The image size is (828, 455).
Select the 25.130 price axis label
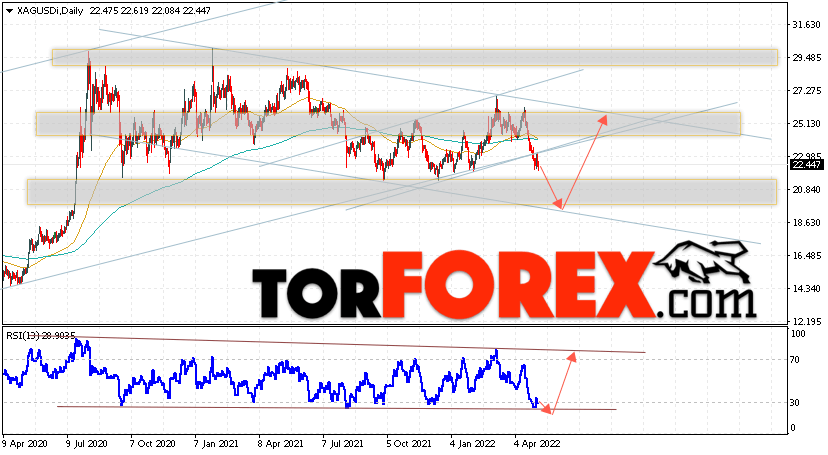pos(806,124)
